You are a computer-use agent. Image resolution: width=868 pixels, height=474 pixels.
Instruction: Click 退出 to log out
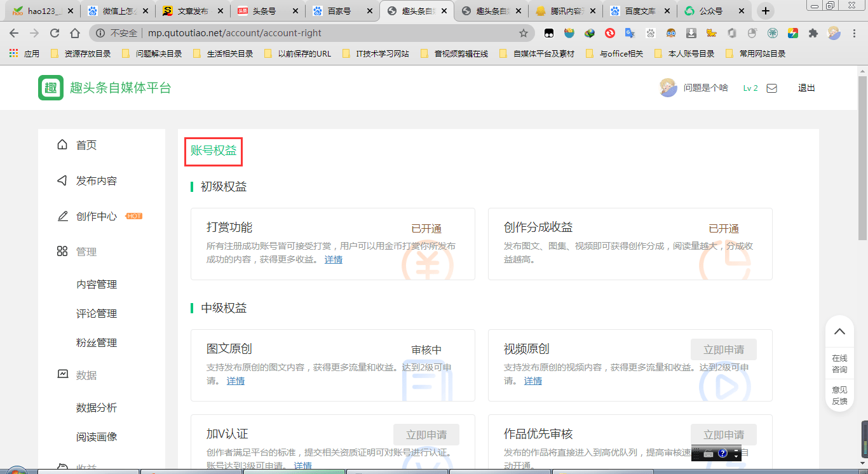(x=806, y=88)
